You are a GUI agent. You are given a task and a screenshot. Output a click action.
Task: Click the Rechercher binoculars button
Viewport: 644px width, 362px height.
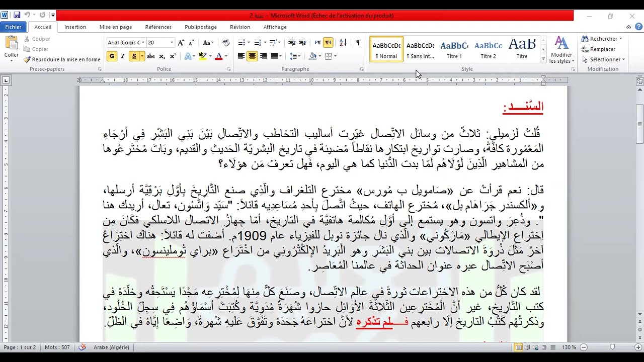tap(602, 39)
